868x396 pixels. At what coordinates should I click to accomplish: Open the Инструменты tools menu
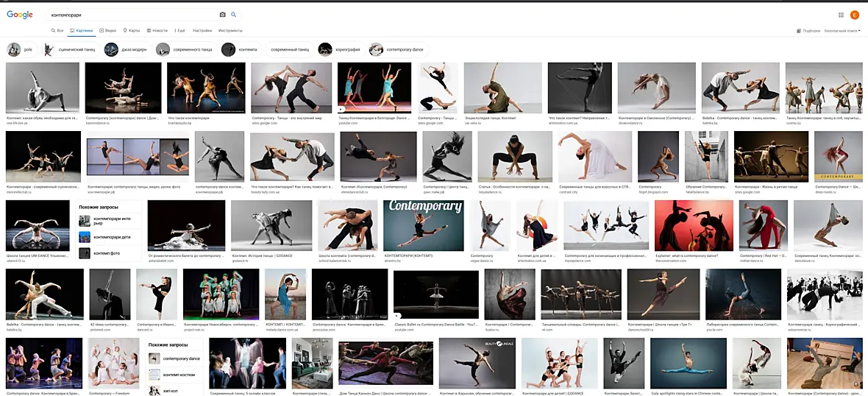230,30
